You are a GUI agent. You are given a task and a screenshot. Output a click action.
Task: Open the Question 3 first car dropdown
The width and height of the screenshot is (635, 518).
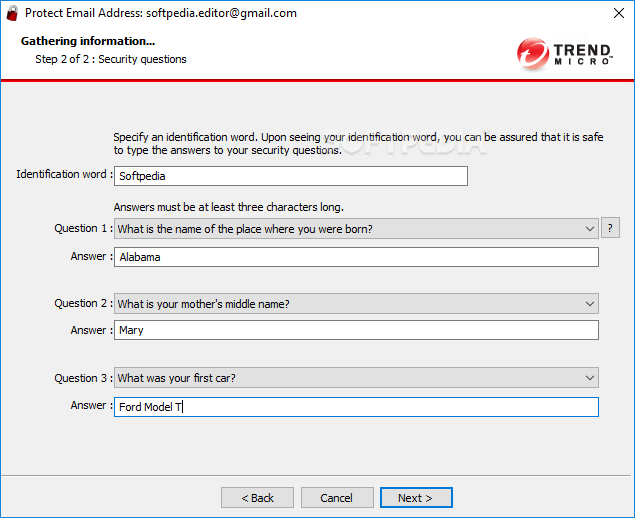tap(356, 378)
